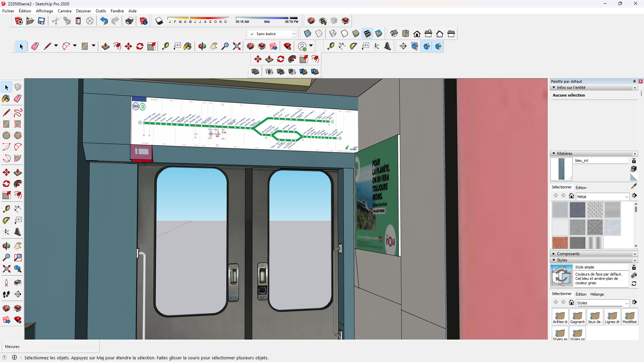Image resolution: width=644 pixels, height=362 pixels.
Task: Open the Sans balise tag dropdown
Action: click(x=294, y=34)
